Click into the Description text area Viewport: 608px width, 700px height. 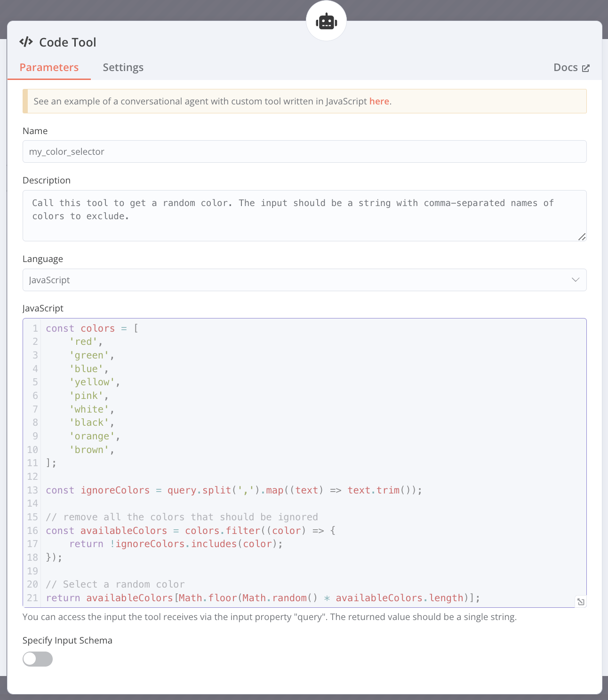pos(304,215)
